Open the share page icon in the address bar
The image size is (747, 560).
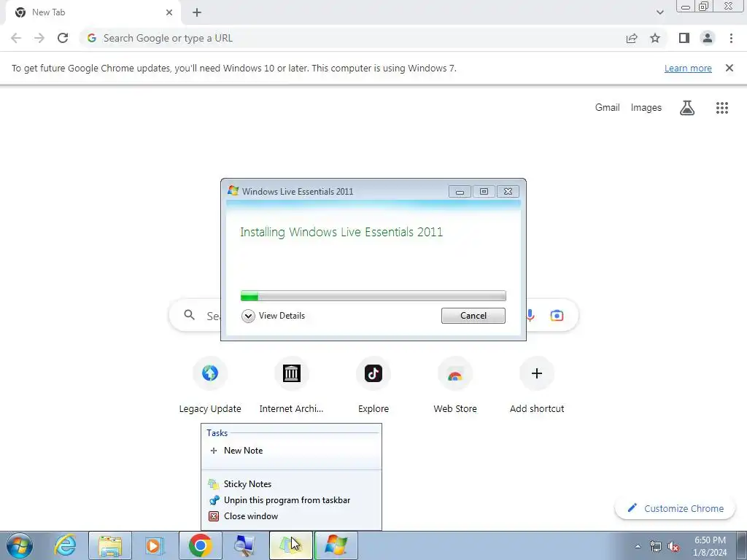(632, 38)
